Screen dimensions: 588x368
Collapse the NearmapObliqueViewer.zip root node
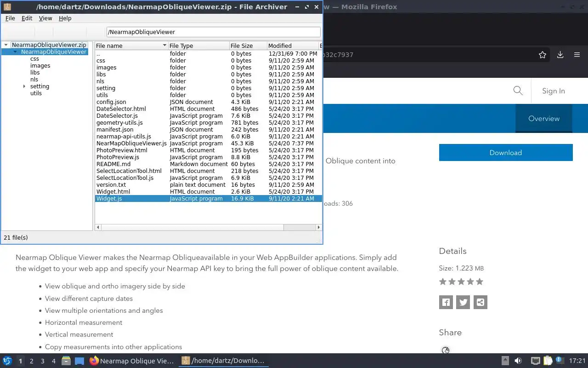6,45
